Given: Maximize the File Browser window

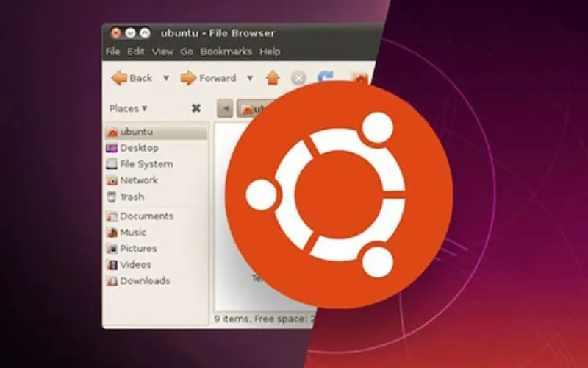Looking at the screenshot, I should tap(145, 33).
